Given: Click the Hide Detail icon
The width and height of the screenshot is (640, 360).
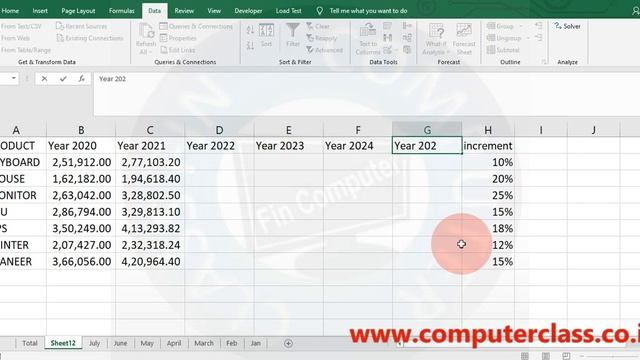Looking at the screenshot, I should pyautogui.click(x=538, y=38).
